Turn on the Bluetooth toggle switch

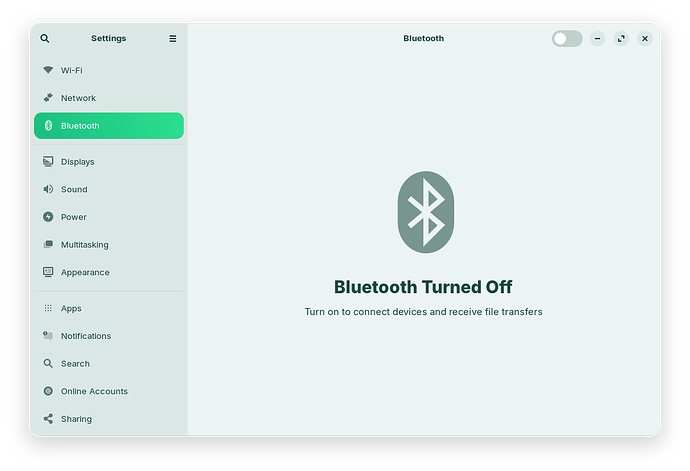point(566,38)
